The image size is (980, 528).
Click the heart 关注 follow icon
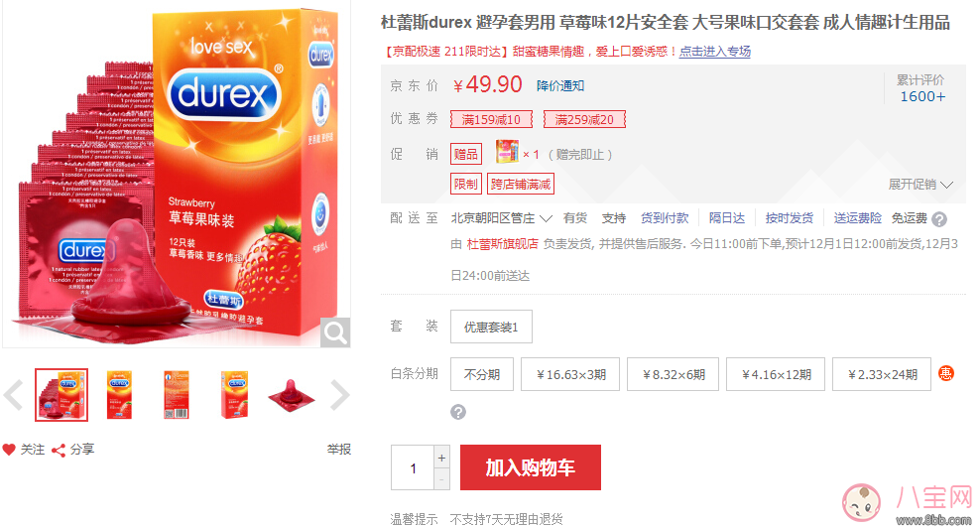pos(9,450)
